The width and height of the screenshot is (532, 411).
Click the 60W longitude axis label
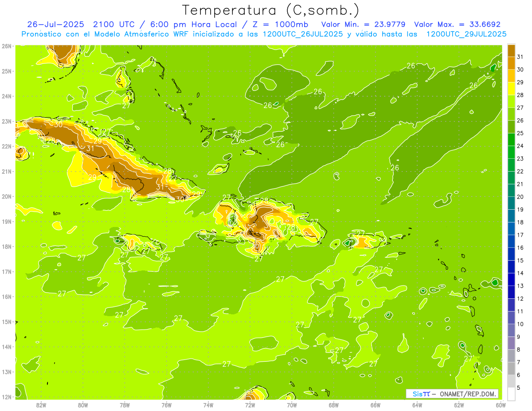click(x=501, y=405)
